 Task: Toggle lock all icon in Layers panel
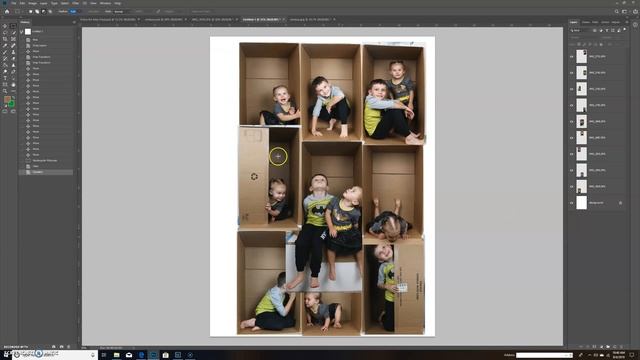click(601, 44)
